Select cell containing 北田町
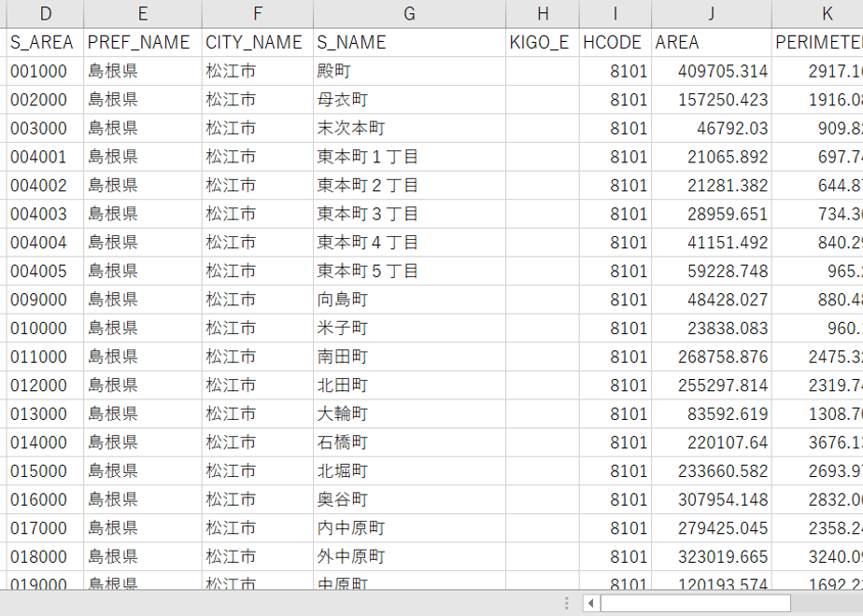The image size is (863, 616). pyautogui.click(x=409, y=385)
